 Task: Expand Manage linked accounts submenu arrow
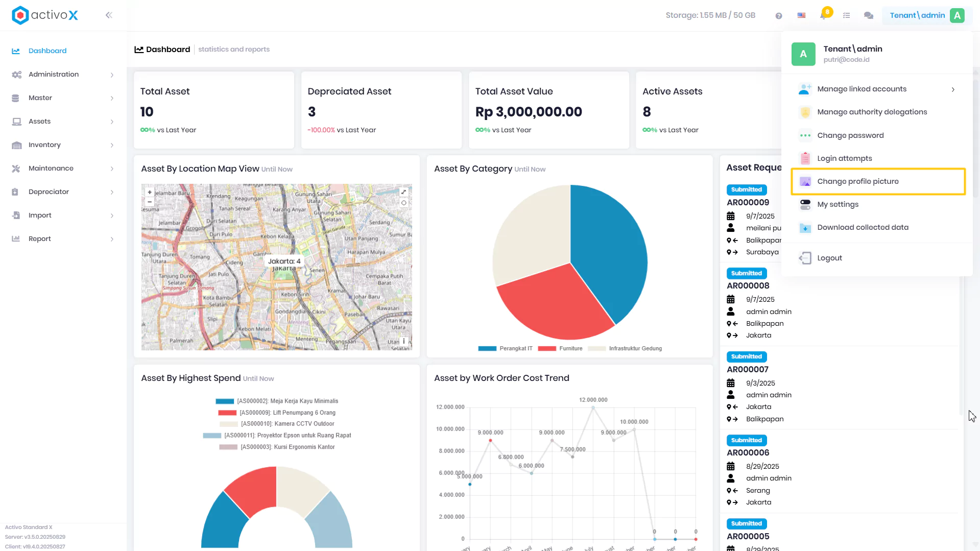click(953, 89)
